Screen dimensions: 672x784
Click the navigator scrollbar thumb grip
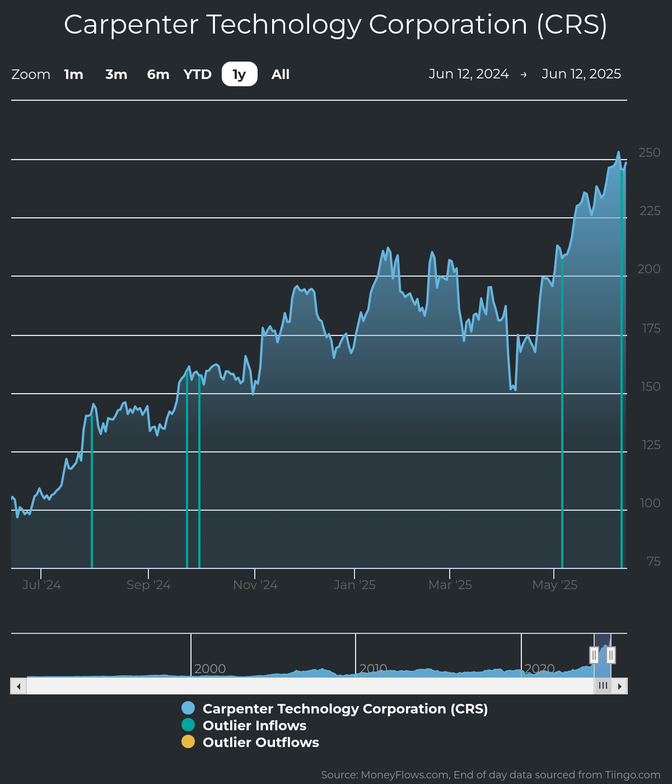(603, 686)
